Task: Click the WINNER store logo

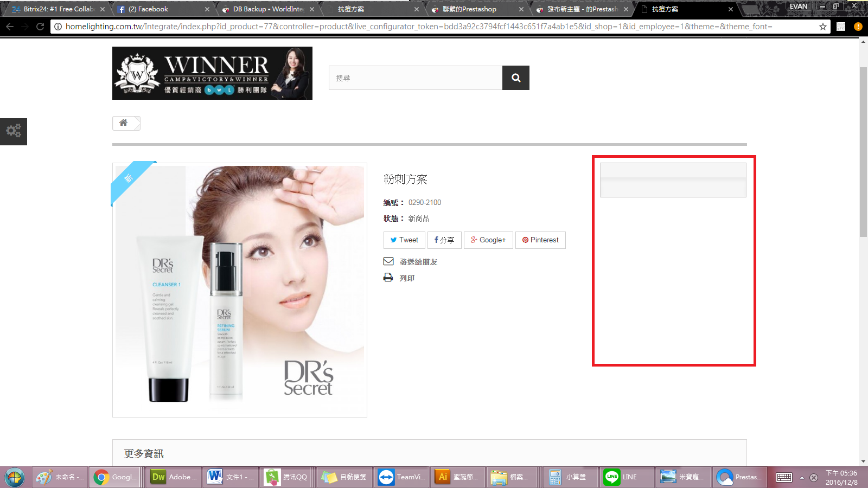Action: [212, 73]
